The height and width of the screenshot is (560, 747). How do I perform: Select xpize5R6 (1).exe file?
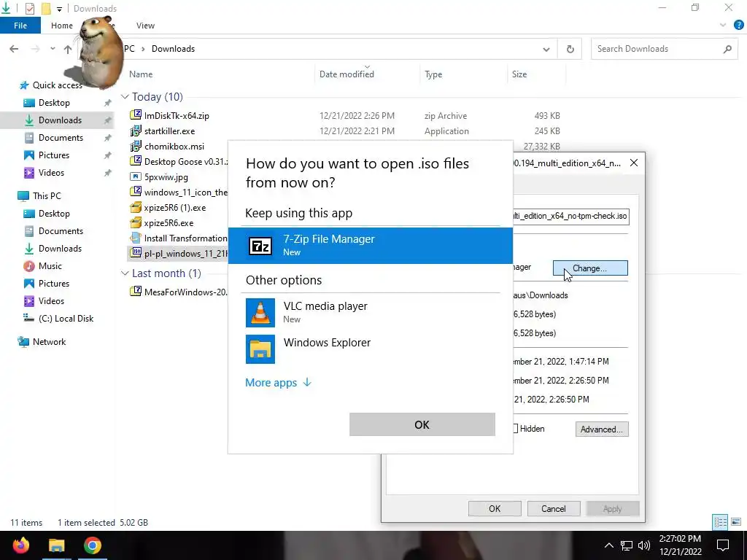pyautogui.click(x=175, y=208)
